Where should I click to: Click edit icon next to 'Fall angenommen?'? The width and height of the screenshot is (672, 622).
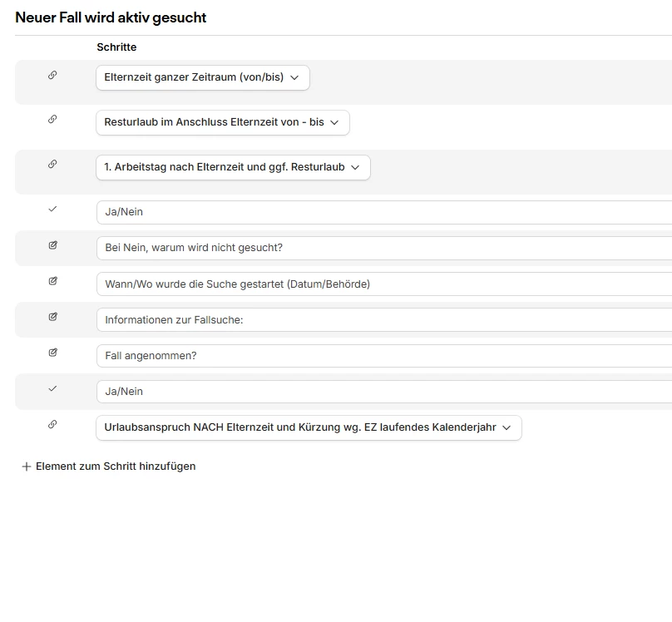pos(52,353)
